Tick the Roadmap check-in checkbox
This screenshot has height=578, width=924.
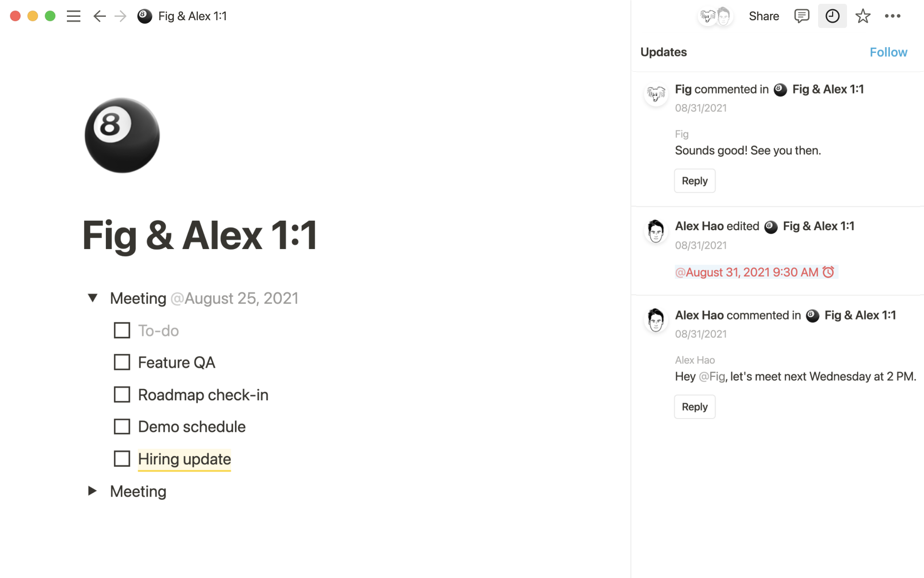click(x=122, y=394)
